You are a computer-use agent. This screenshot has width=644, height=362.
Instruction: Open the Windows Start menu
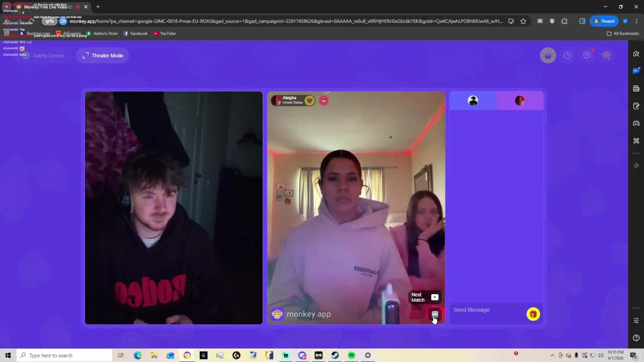[x=8, y=355]
